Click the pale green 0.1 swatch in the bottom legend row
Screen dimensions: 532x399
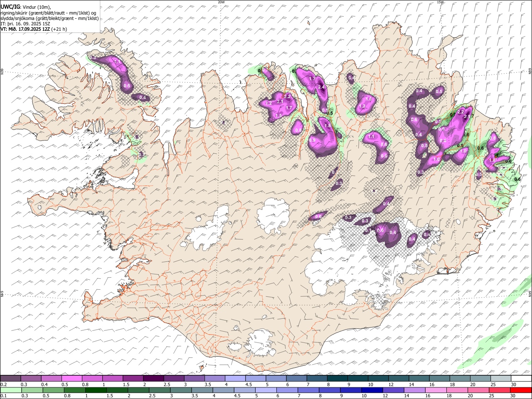(x=11, y=390)
